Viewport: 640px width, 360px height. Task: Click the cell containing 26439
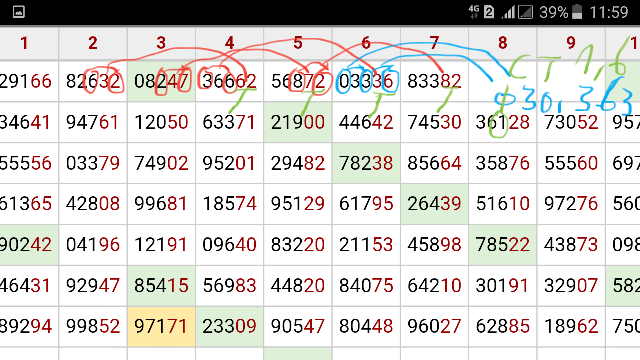(434, 204)
